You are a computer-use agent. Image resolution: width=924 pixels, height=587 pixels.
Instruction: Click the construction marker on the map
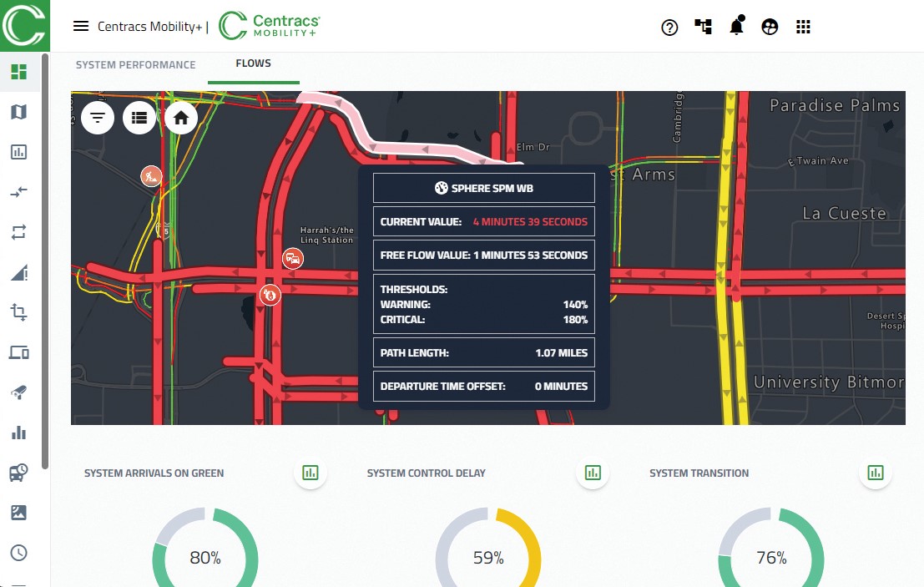pos(151,176)
